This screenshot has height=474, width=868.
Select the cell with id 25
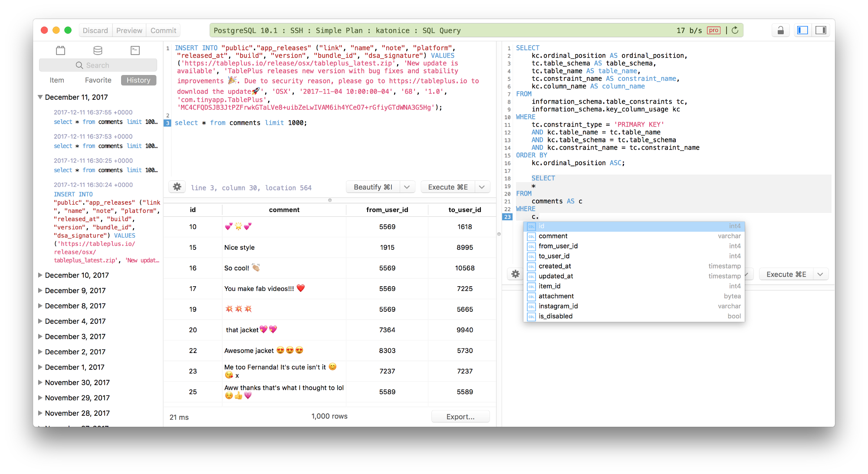pos(193,392)
